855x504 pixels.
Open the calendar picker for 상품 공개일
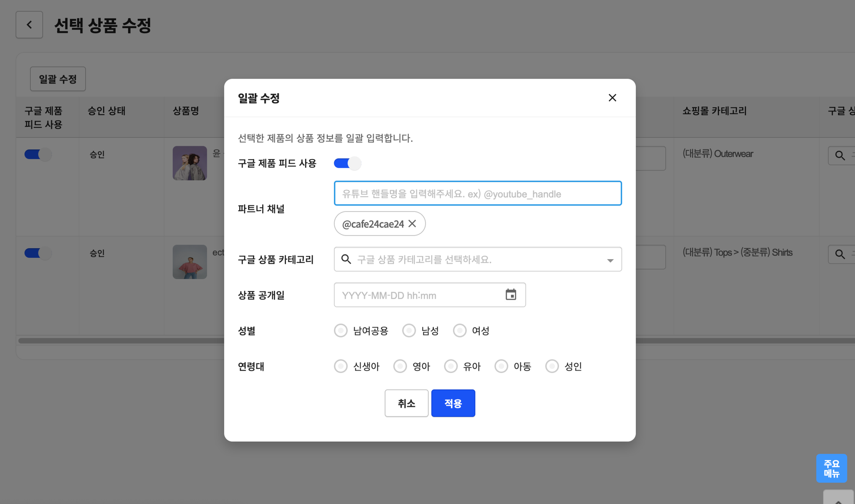point(511,295)
